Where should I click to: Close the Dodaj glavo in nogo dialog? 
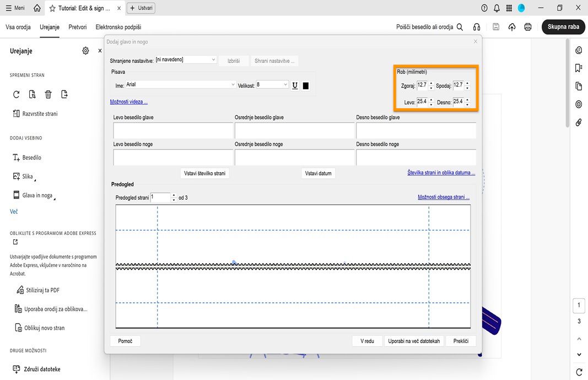coord(476,41)
